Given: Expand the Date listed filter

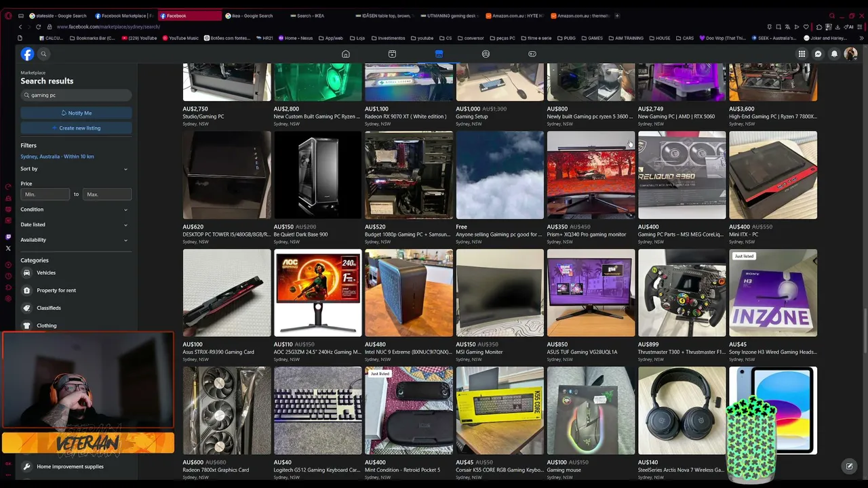Looking at the screenshot, I should click(75, 224).
